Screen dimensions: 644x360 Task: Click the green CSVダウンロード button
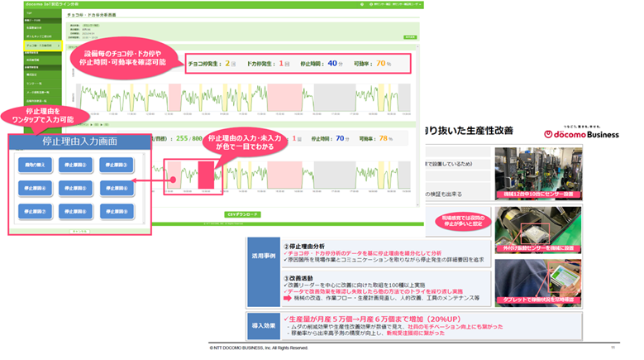click(x=243, y=214)
